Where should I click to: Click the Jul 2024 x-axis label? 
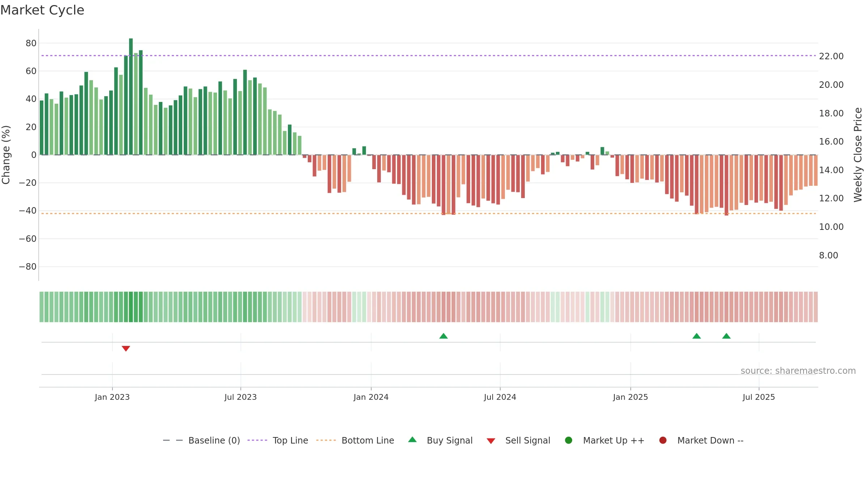coord(500,397)
